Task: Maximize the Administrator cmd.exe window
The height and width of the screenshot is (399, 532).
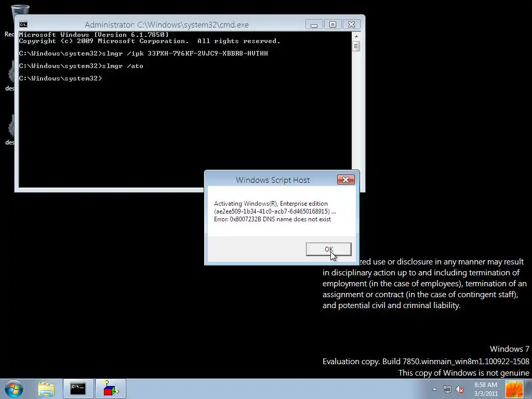Action: click(332, 24)
